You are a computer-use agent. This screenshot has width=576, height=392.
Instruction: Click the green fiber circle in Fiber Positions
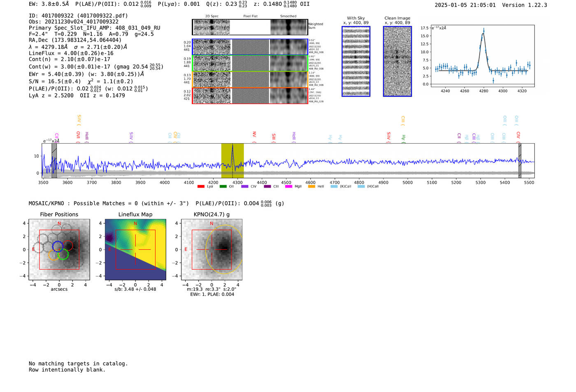coord(63,254)
